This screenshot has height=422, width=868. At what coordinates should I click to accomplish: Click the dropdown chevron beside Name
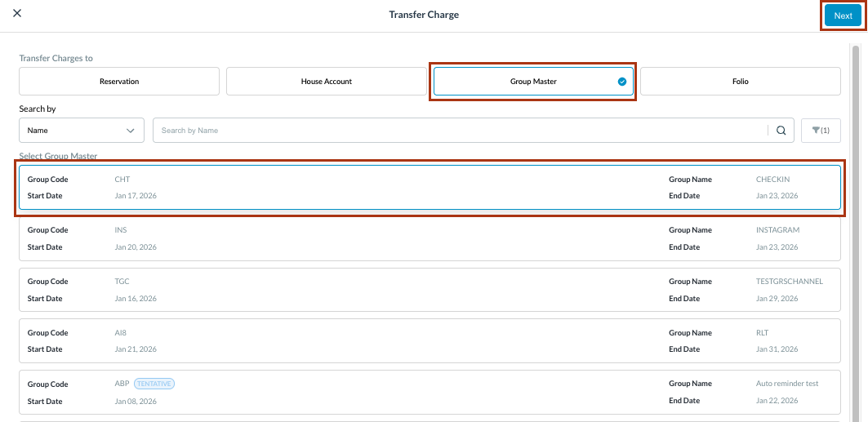click(131, 131)
